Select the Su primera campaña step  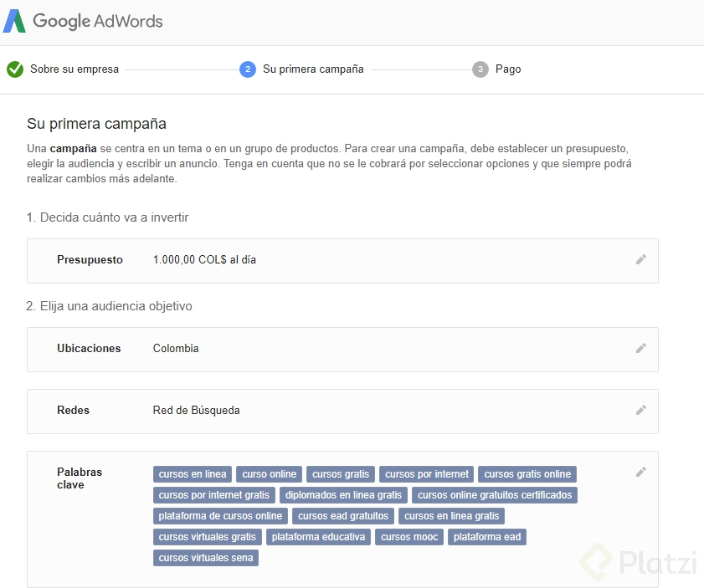click(x=313, y=69)
